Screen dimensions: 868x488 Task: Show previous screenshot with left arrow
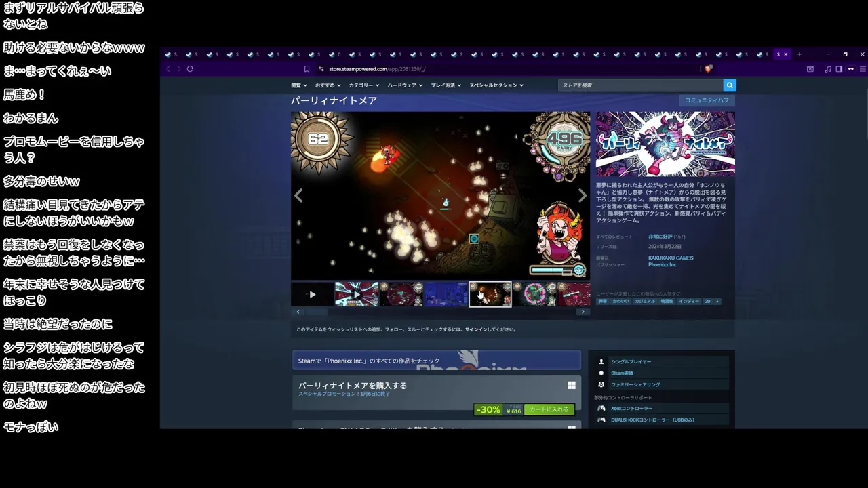click(298, 196)
